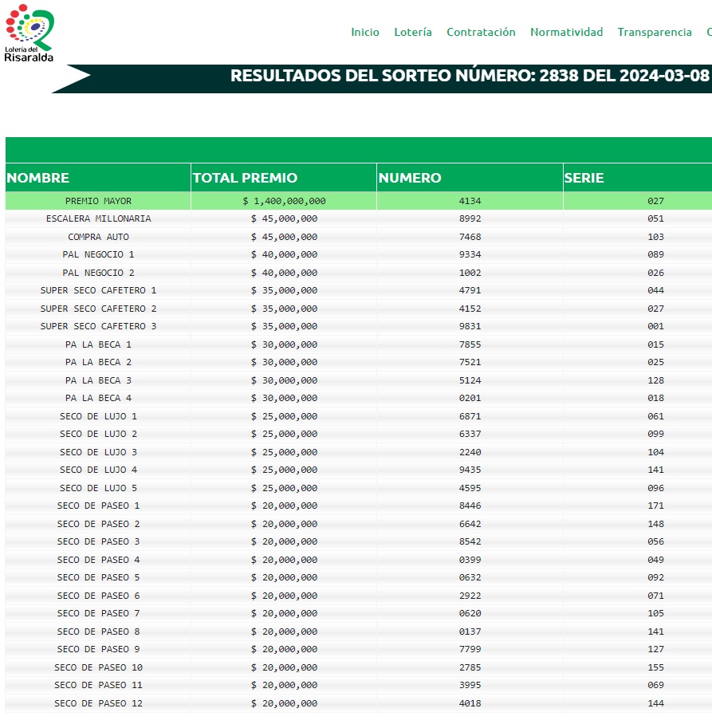Screen dimensions: 712x728
Task: Click number 8992 in Escalera Millonaria row
Action: 470,218
